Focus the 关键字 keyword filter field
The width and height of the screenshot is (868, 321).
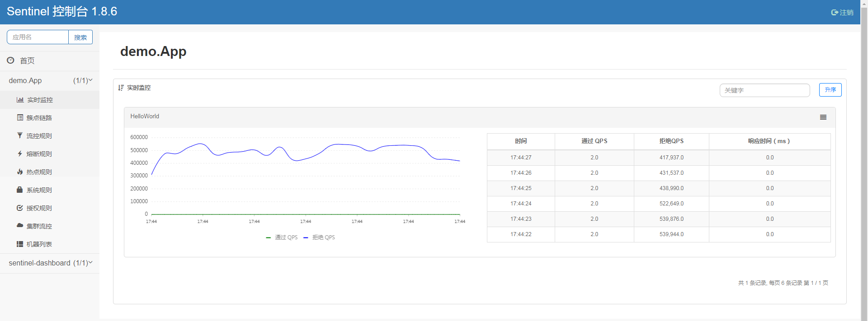764,90
